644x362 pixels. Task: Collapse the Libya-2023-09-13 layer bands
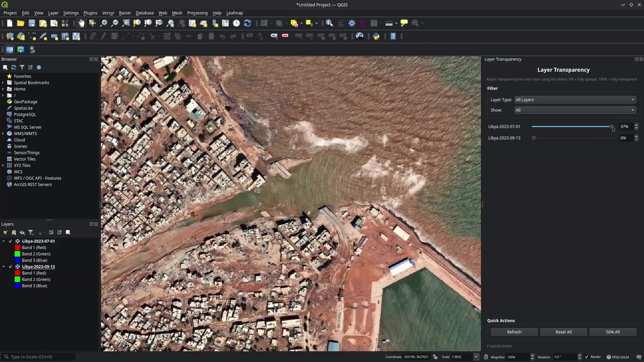click(4, 266)
